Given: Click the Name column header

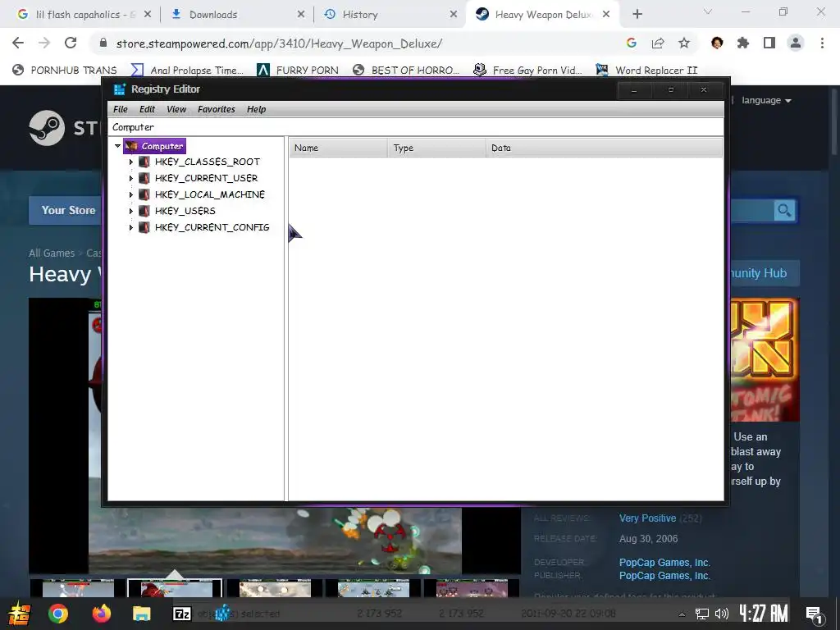Looking at the screenshot, I should [338, 148].
